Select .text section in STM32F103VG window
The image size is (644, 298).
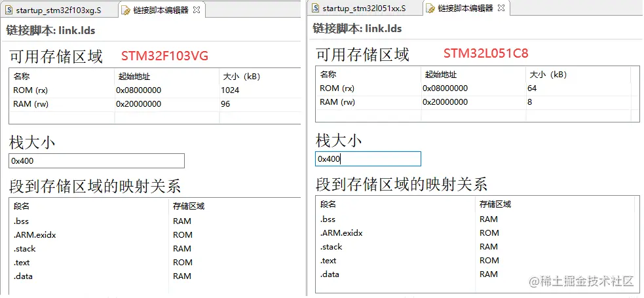[x=22, y=263]
